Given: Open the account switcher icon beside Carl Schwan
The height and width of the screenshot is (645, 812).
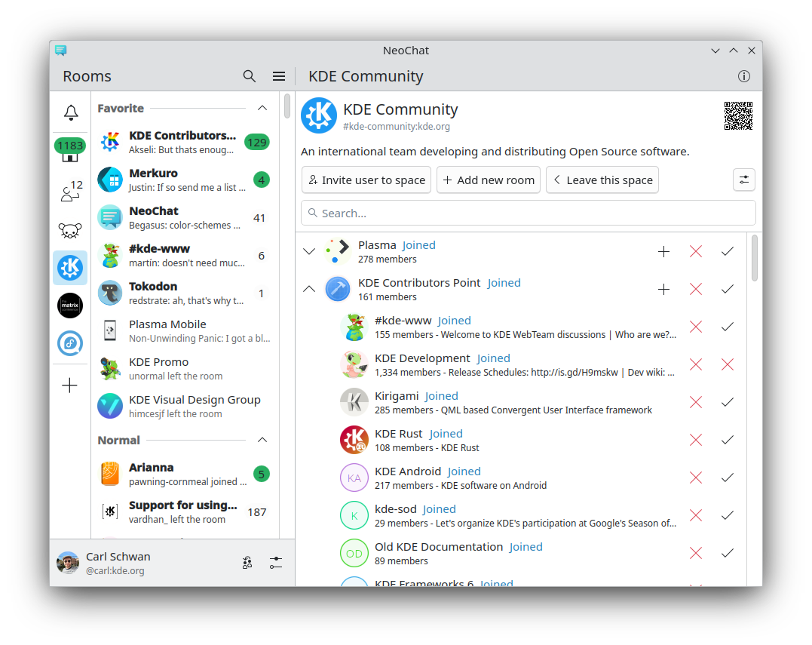Looking at the screenshot, I should [247, 563].
